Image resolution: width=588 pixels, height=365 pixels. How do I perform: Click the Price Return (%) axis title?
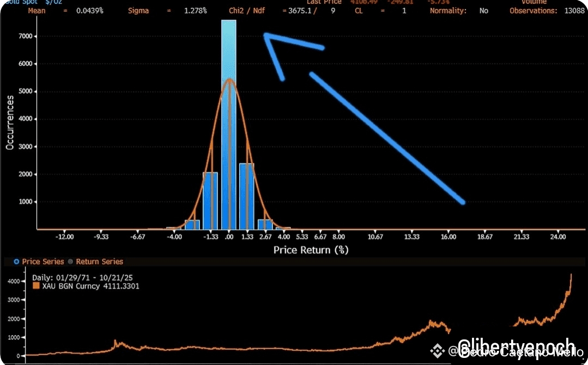pyautogui.click(x=311, y=250)
